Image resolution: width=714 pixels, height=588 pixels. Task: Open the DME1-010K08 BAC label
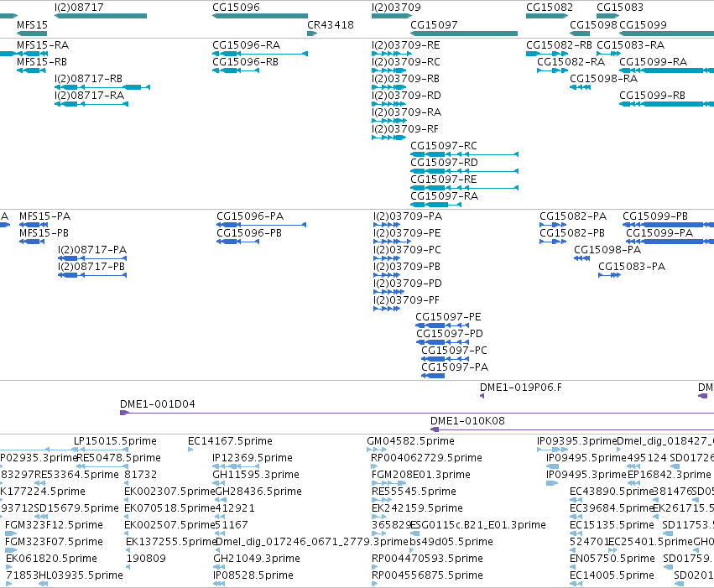467,421
